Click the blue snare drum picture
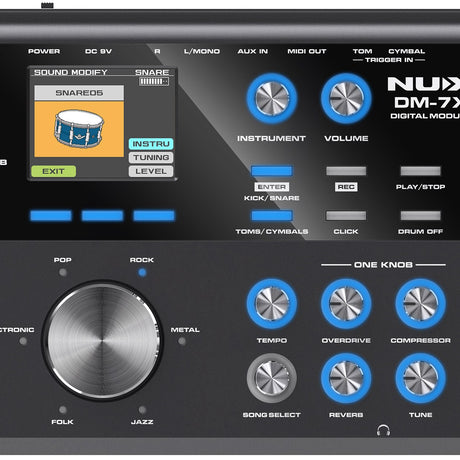Screen dimensions: 460x460 (79, 129)
